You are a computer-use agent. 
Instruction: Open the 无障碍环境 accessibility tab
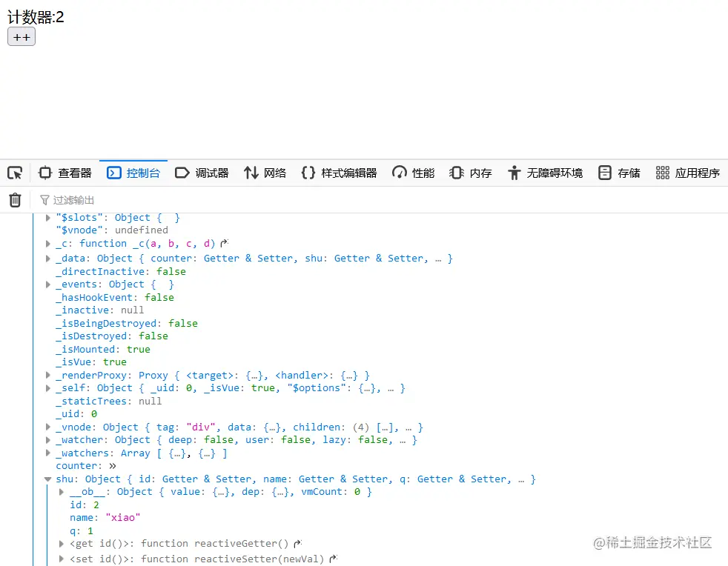pyautogui.click(x=545, y=173)
